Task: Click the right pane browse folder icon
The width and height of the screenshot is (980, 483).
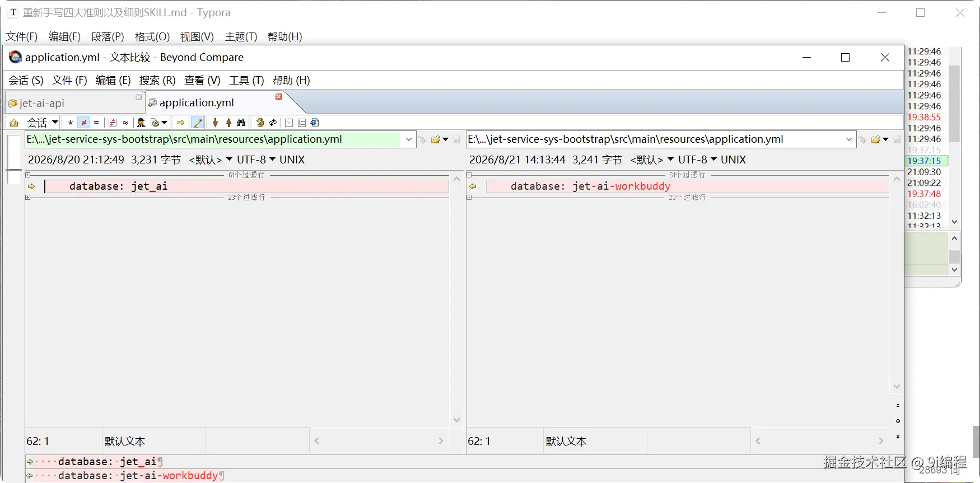Action: click(876, 139)
